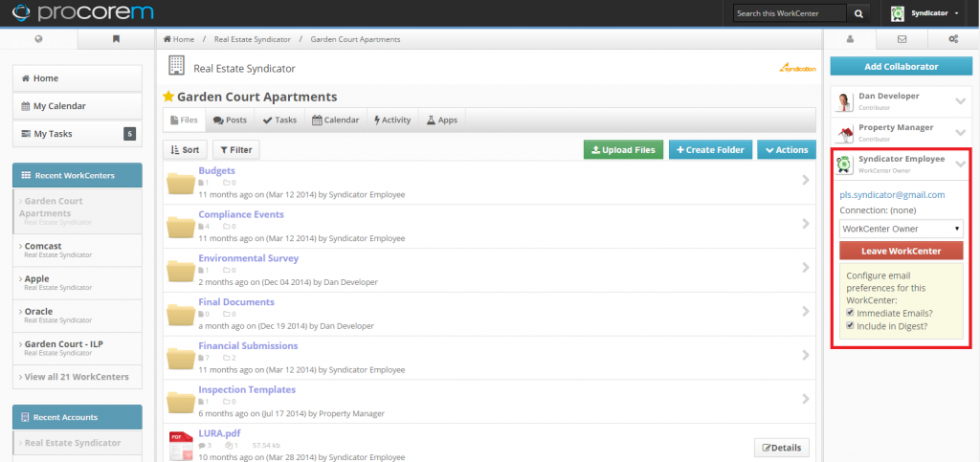980x462 pixels.
Task: Click the LURA.pdf PDF file icon
Action: 181,446
